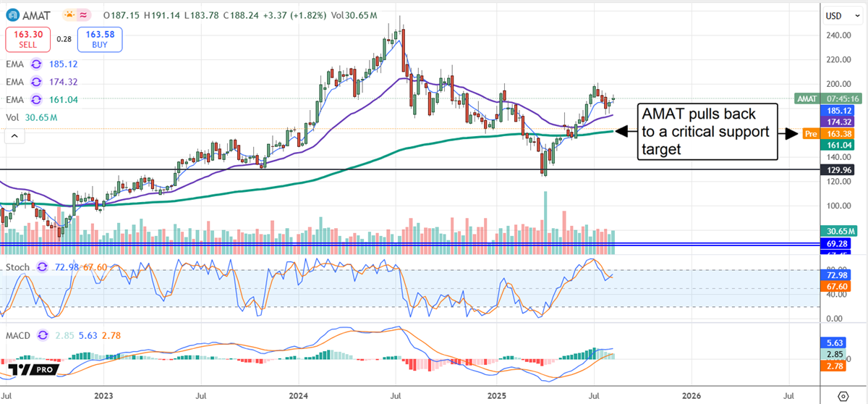This screenshot has width=868, height=404.
Task: Open chart settings gear at bottom right
Action: tap(843, 396)
